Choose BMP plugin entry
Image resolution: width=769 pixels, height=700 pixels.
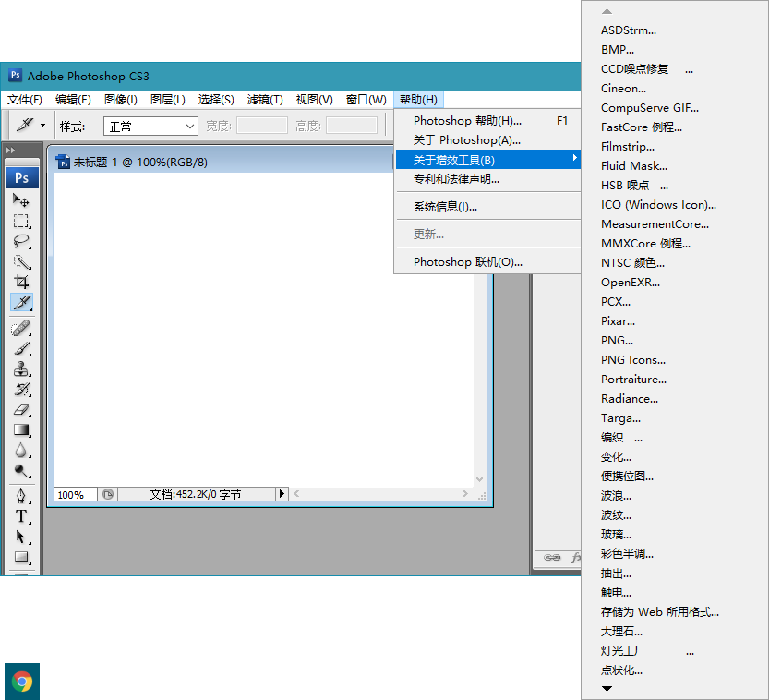[x=674, y=50]
